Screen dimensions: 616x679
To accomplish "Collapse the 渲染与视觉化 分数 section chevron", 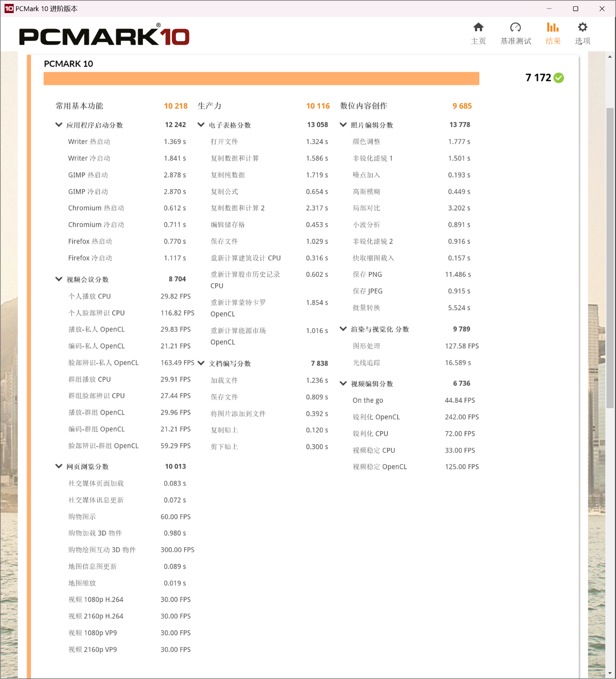I will click(343, 329).
